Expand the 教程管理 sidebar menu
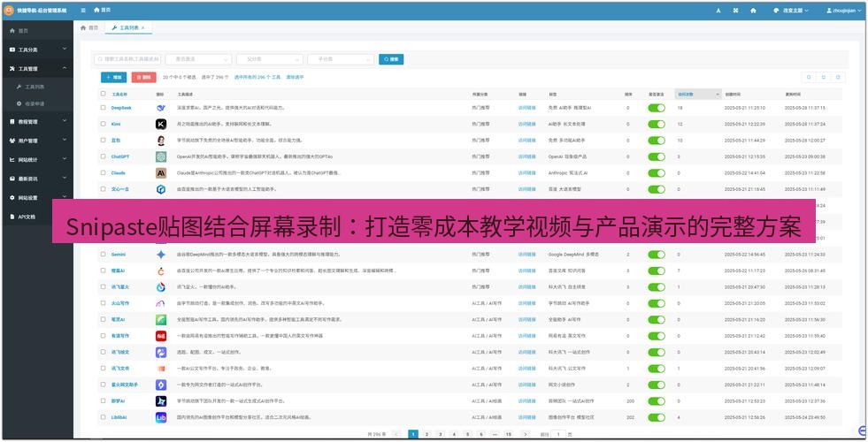Screen dimensions: 868x442 (x=37, y=122)
